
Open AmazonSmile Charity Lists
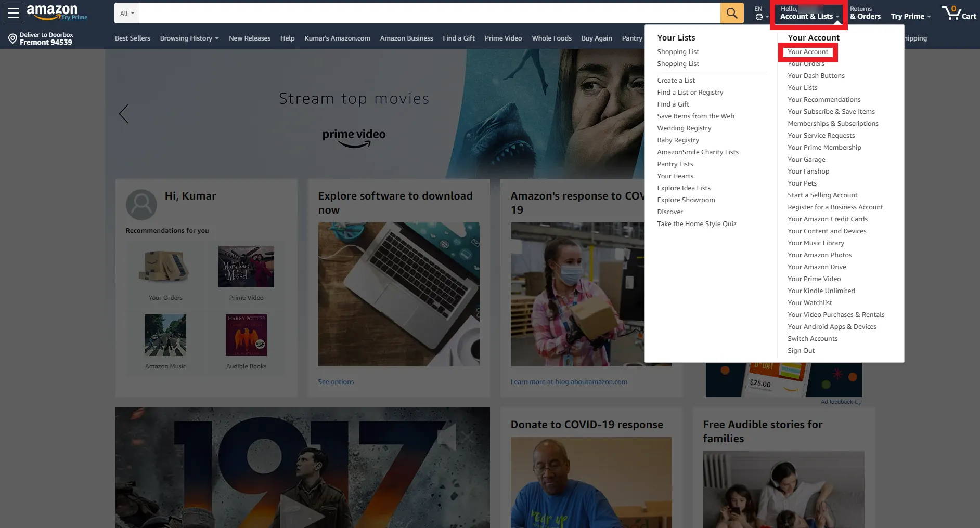[698, 152]
